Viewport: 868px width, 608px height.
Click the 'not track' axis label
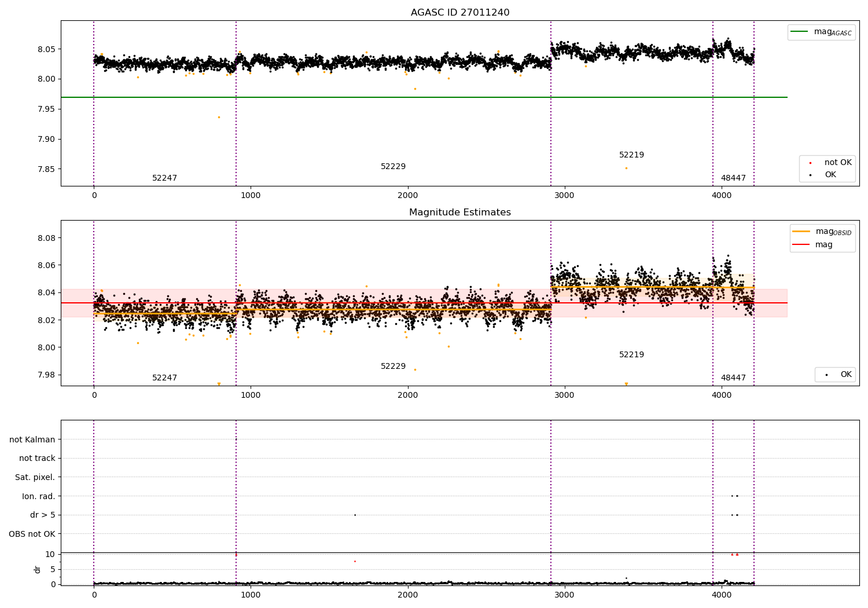pyautogui.click(x=37, y=459)
